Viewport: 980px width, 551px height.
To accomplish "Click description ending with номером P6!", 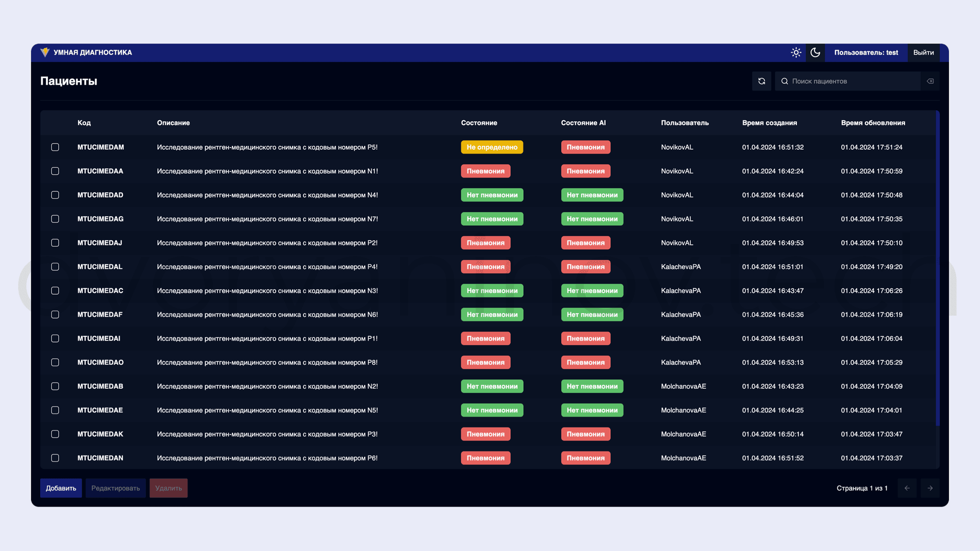I will coord(267,458).
